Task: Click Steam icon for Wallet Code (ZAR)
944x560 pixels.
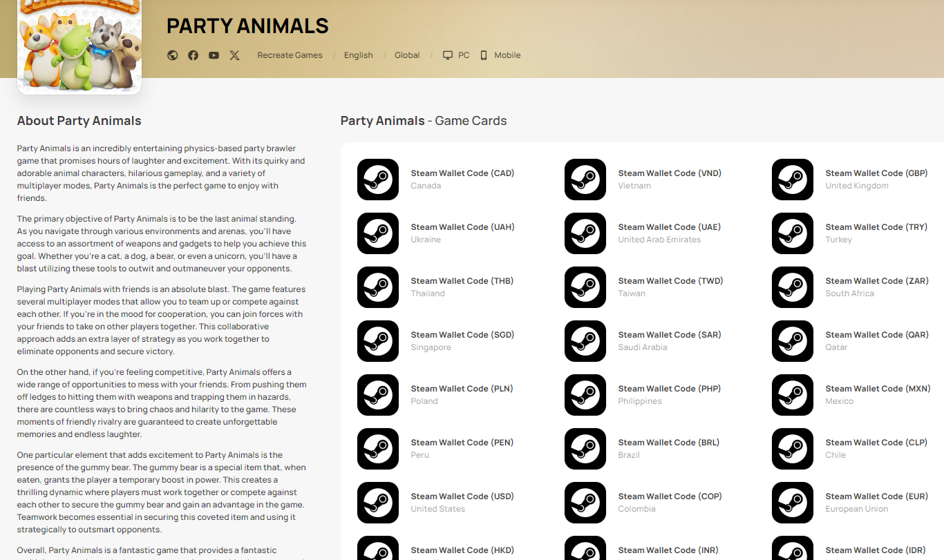Action: (793, 287)
